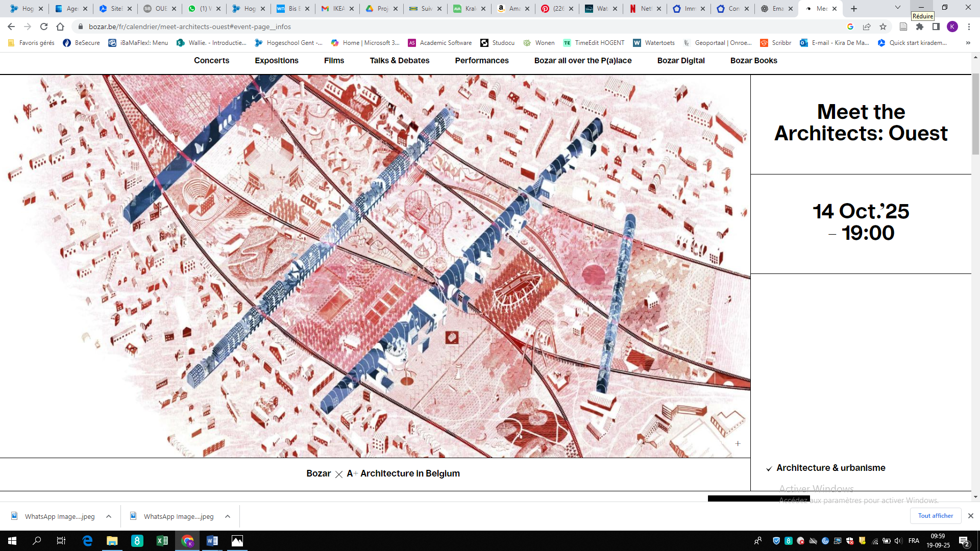The width and height of the screenshot is (980, 551).
Task: Click the share page icon
Action: tap(867, 27)
